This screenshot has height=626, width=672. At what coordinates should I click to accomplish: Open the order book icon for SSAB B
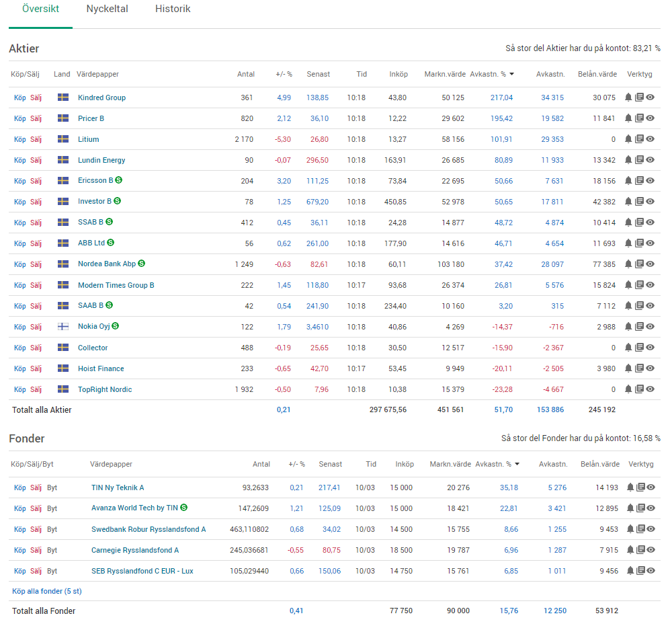pyautogui.click(x=639, y=222)
